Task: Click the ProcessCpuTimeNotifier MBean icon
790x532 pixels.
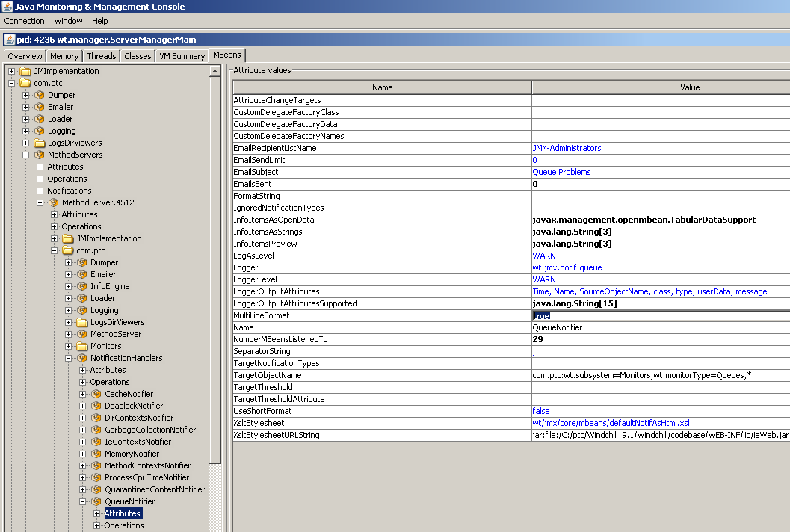Action: (x=96, y=478)
